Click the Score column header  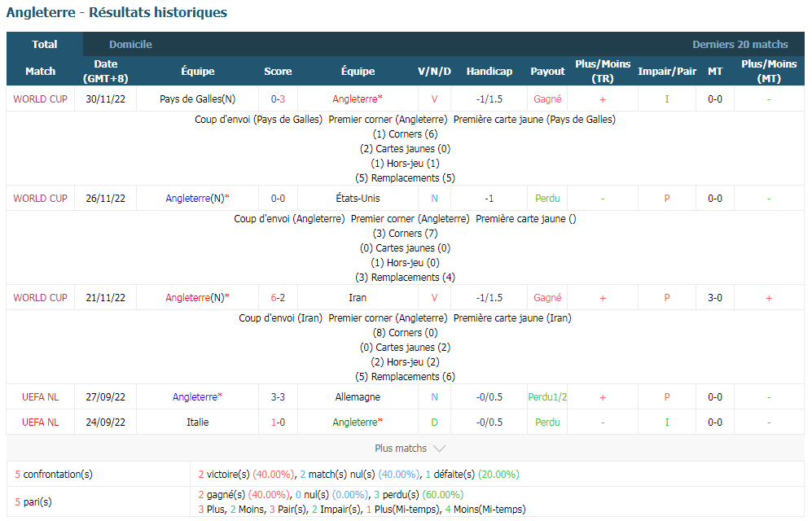[x=278, y=72]
